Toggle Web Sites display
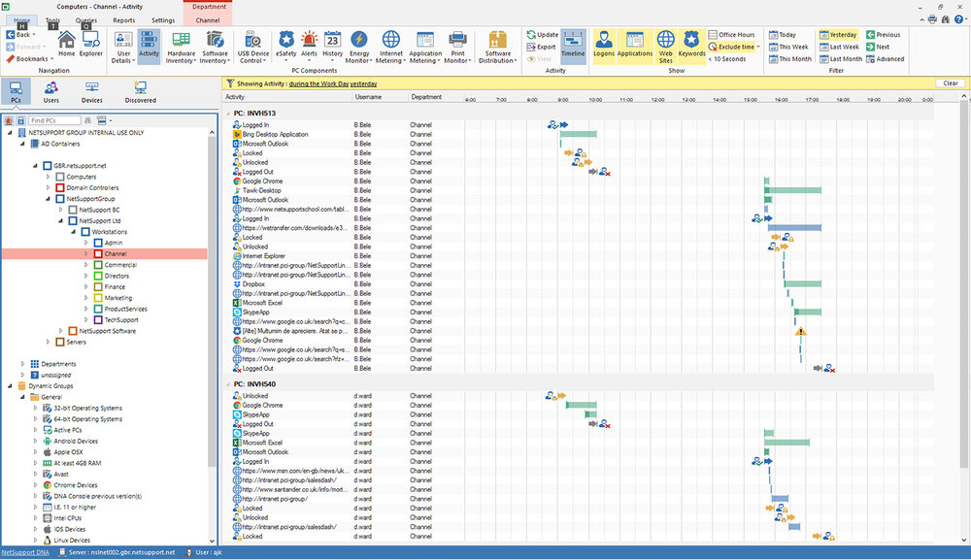 tap(666, 46)
